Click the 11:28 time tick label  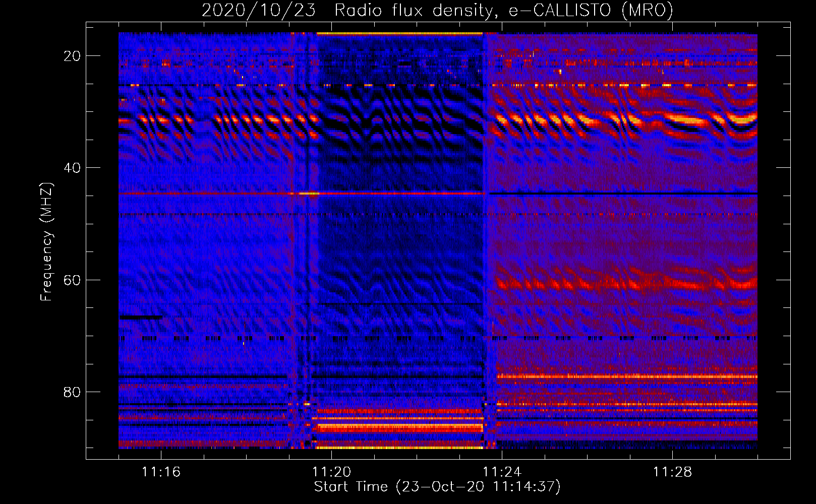click(672, 472)
